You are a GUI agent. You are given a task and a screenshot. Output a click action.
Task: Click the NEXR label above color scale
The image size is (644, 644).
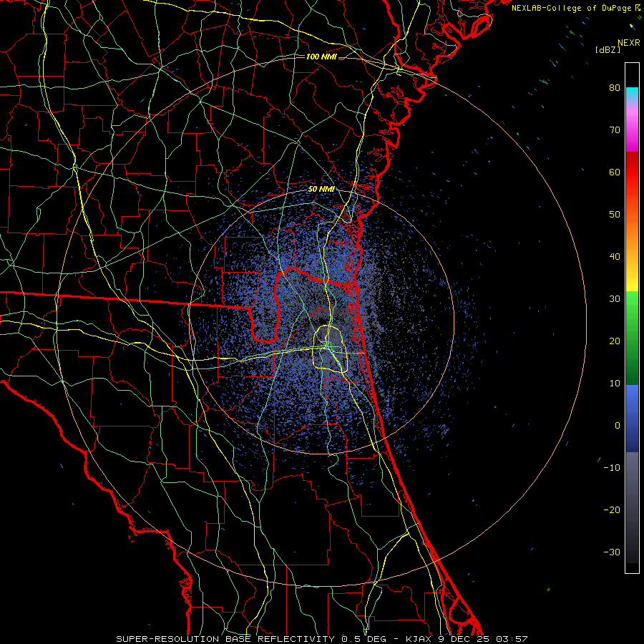[x=628, y=43]
